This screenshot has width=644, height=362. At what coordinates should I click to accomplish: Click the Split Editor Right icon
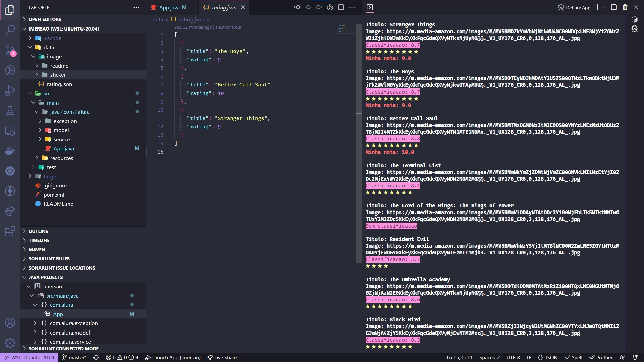[341, 7]
